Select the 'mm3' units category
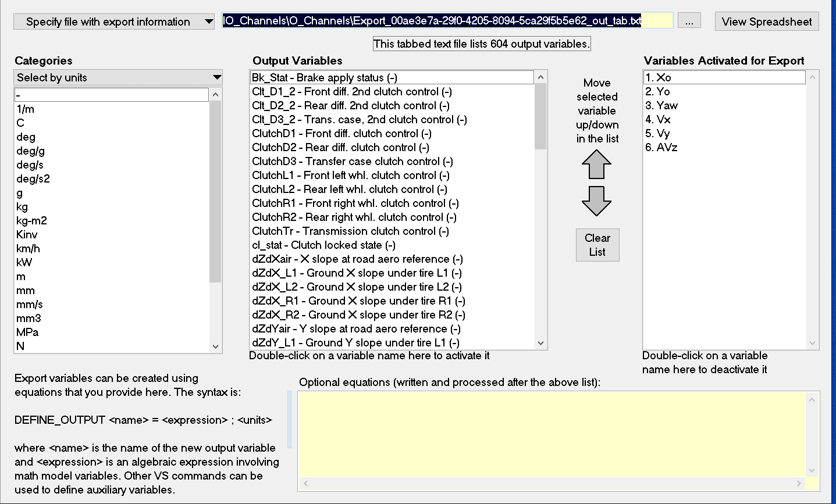 (x=112, y=318)
